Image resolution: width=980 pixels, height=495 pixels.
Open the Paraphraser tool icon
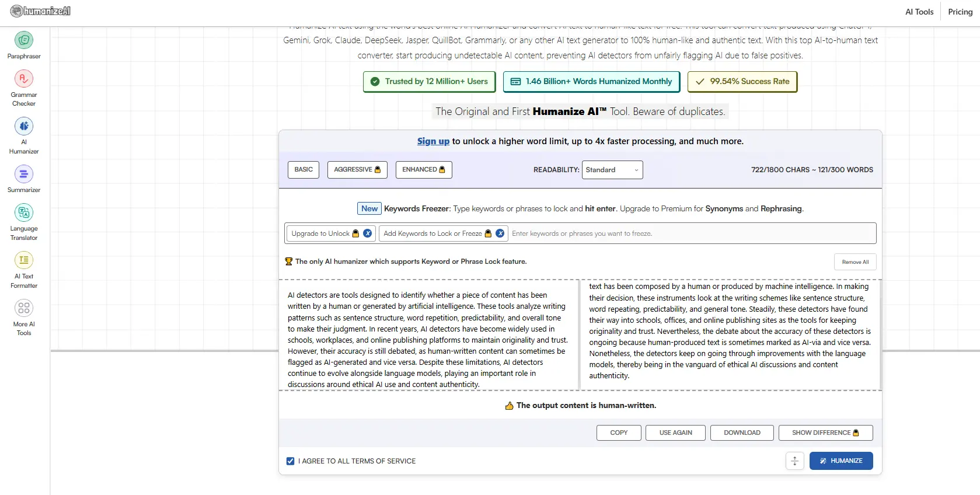click(x=24, y=40)
